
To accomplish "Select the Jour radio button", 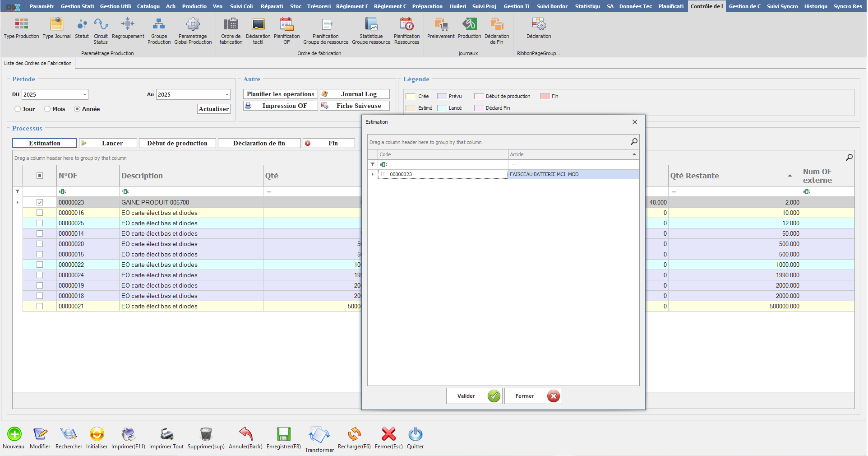I will pyautogui.click(x=18, y=109).
